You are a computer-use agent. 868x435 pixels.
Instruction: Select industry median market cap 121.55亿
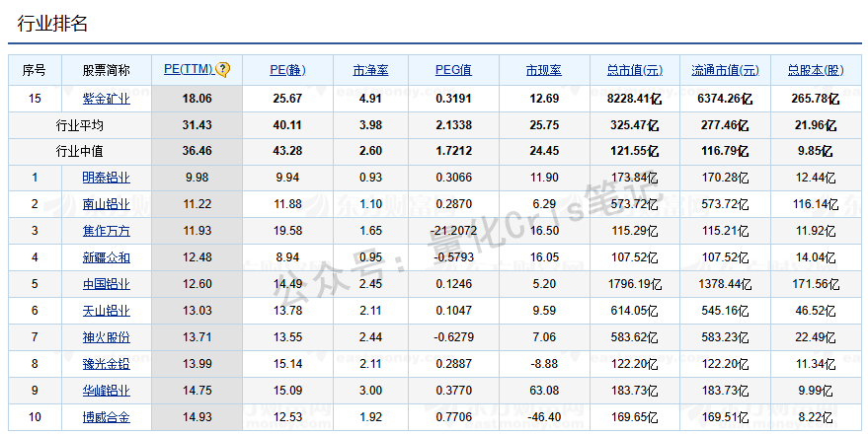pos(634,151)
